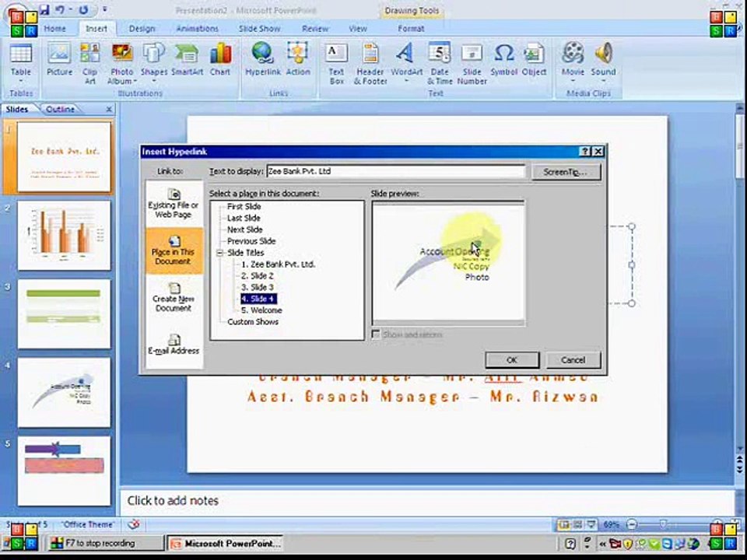Click the dialog help question mark

coord(585,152)
